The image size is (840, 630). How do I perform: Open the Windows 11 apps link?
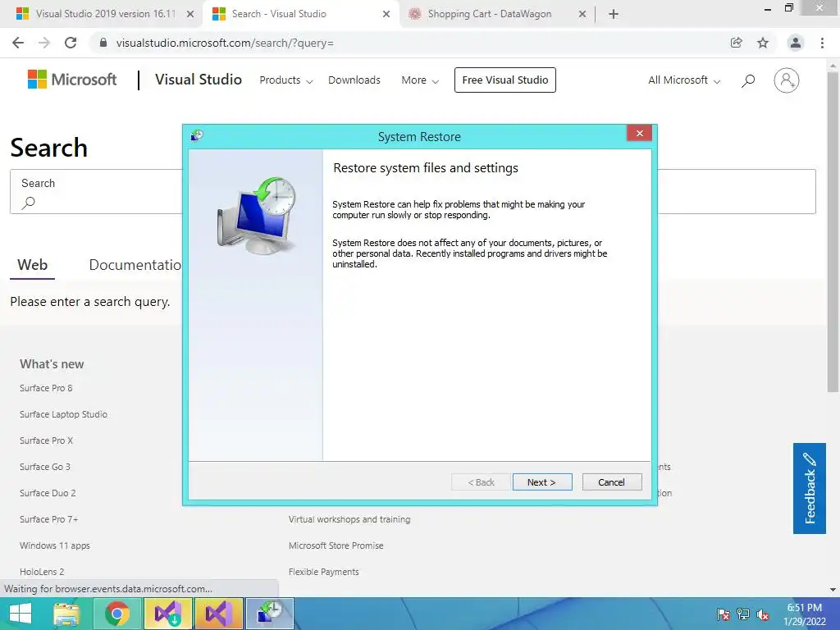(55, 546)
